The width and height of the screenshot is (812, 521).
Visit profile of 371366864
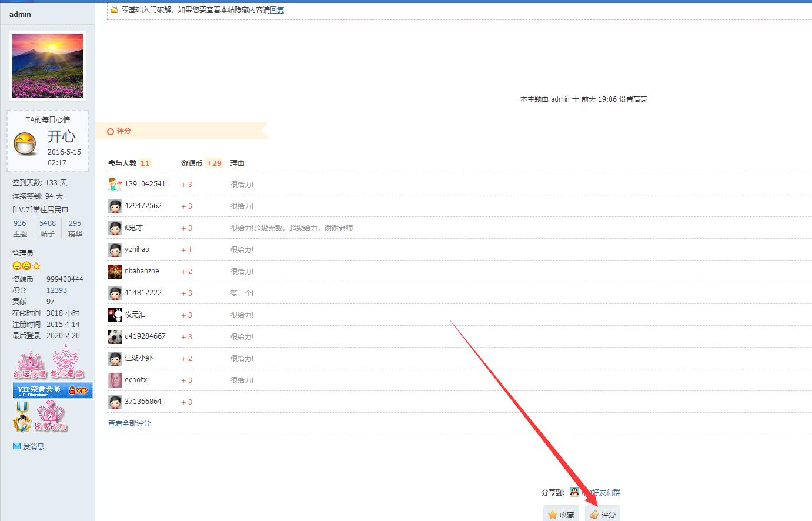[x=143, y=402]
